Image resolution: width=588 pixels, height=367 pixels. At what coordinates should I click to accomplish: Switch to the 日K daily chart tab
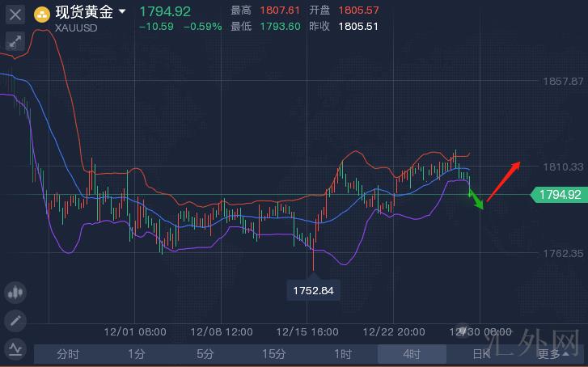coord(481,353)
